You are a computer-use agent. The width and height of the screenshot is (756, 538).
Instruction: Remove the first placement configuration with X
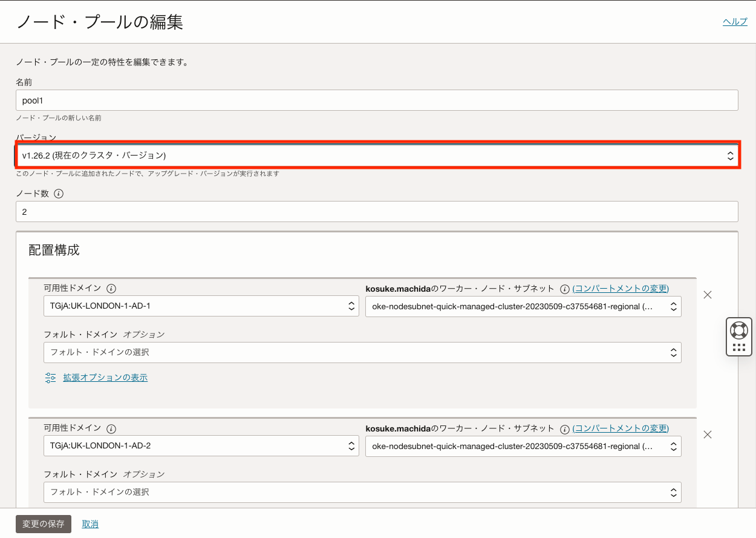pyautogui.click(x=708, y=295)
